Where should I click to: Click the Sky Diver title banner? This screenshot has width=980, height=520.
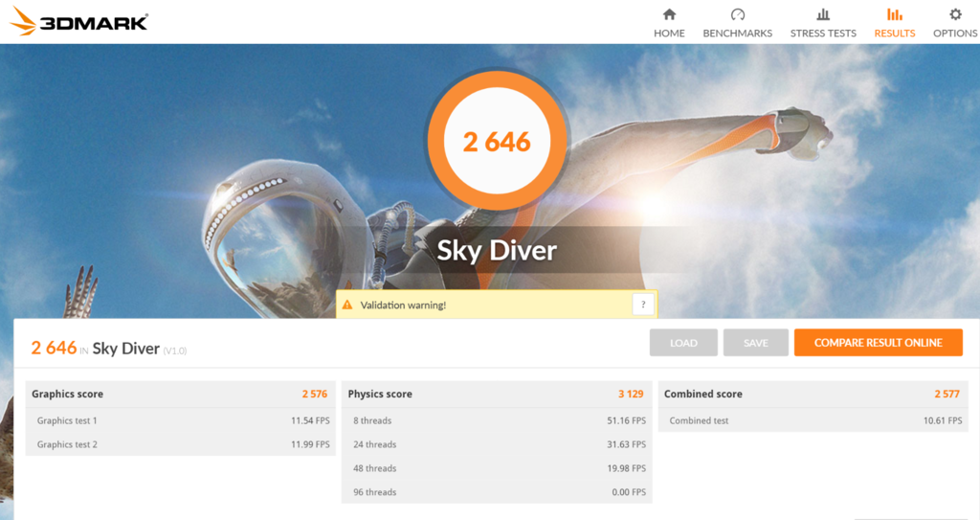[x=497, y=250]
